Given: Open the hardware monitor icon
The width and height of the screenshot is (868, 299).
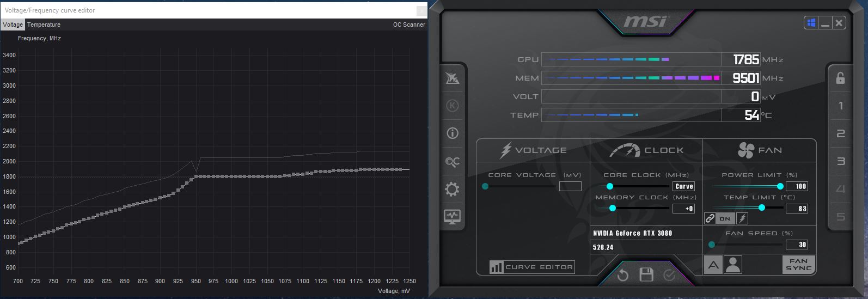Looking at the screenshot, I should pyautogui.click(x=453, y=216).
